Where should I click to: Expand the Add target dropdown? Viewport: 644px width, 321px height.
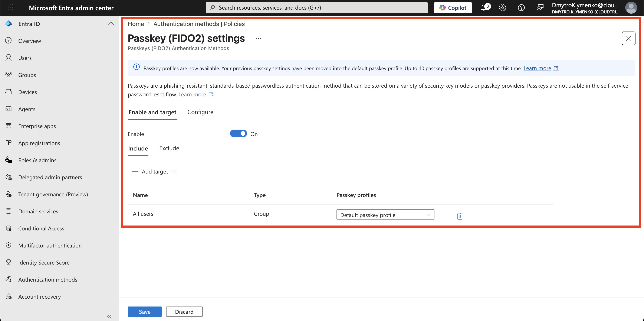click(154, 171)
